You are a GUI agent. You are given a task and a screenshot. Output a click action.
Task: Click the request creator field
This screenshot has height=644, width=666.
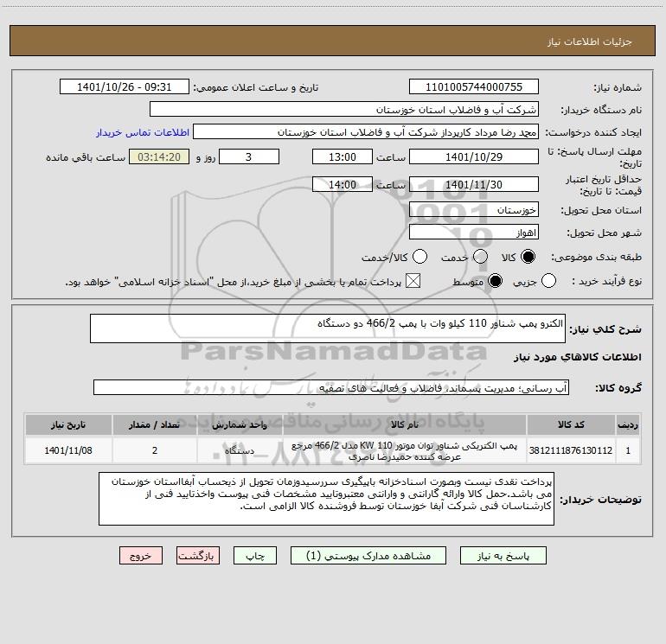366,132
